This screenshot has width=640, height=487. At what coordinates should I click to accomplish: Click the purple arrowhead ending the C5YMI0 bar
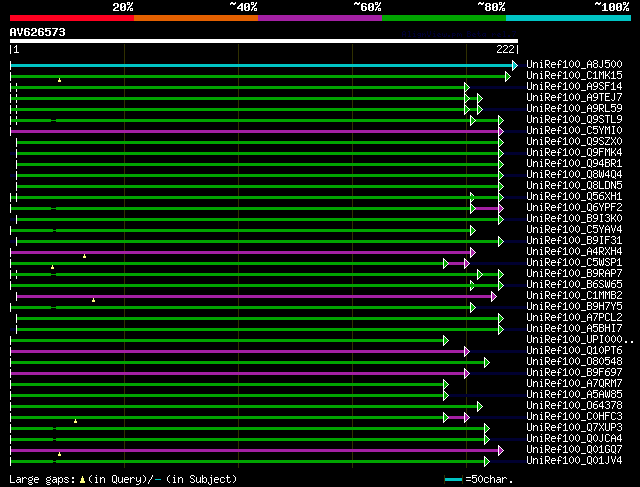[x=501, y=131]
